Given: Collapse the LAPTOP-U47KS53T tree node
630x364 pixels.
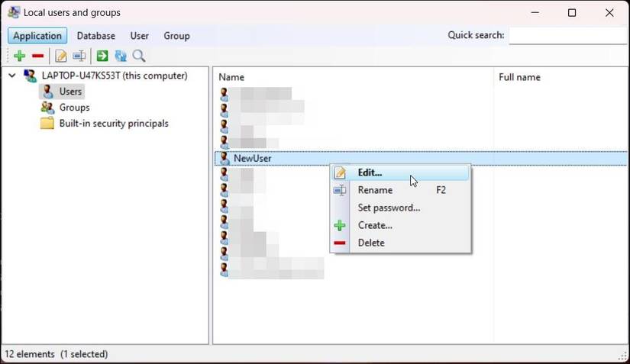Looking at the screenshot, I should tap(12, 75).
